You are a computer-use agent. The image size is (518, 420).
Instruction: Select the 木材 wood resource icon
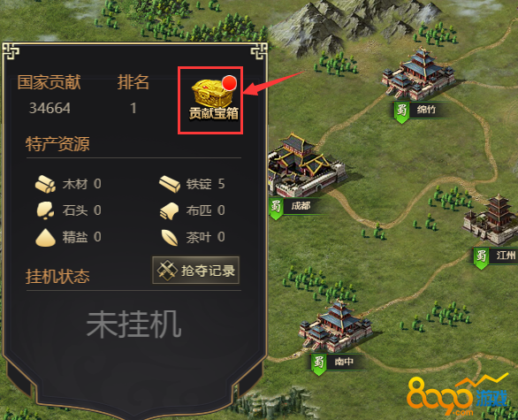(45, 184)
